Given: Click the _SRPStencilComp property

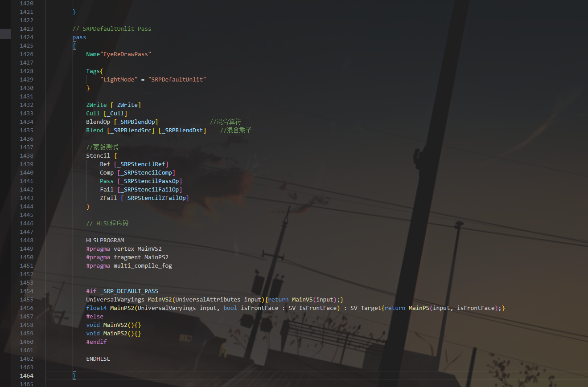Looking at the screenshot, I should 146,173.
